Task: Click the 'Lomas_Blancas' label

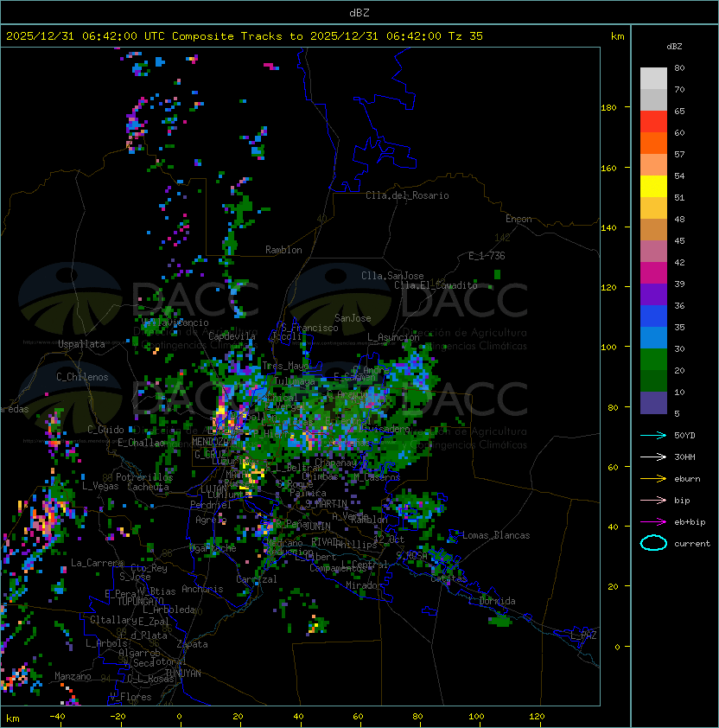Action: pyautogui.click(x=496, y=535)
